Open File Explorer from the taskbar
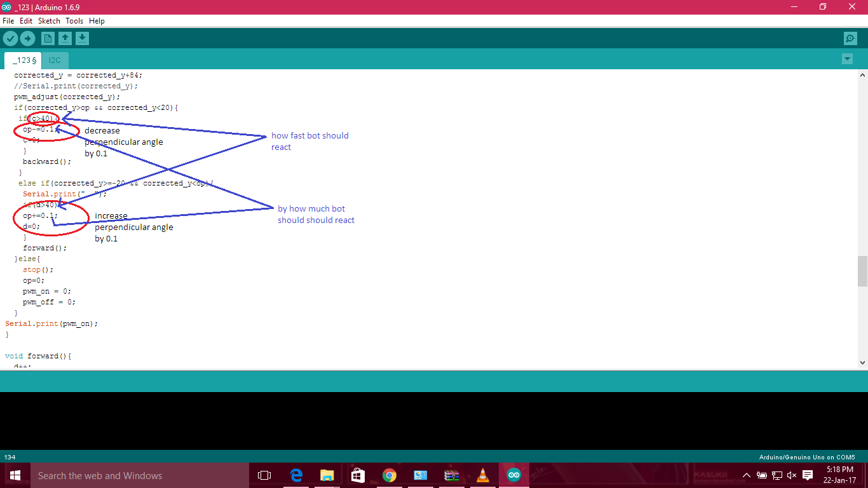Screen dimensions: 868x488 point(327,475)
